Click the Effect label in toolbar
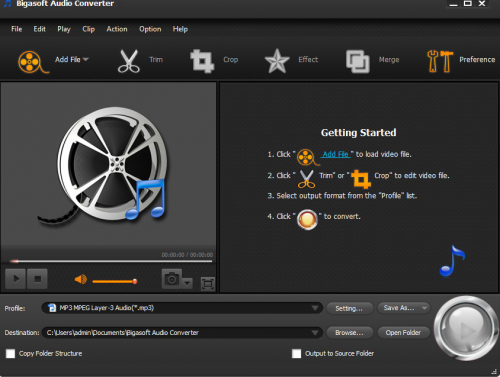Viewport: 500px width, 377px height. tap(308, 60)
